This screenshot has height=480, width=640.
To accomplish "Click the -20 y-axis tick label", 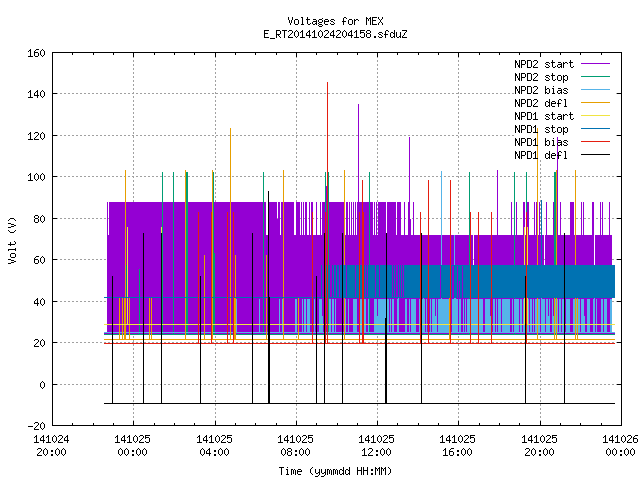I will point(36,426).
